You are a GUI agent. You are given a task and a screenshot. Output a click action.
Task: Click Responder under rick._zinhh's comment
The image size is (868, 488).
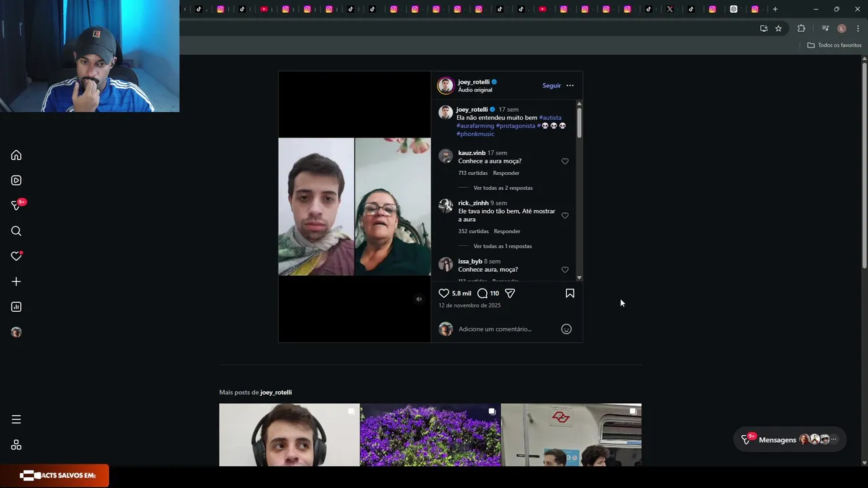(507, 231)
